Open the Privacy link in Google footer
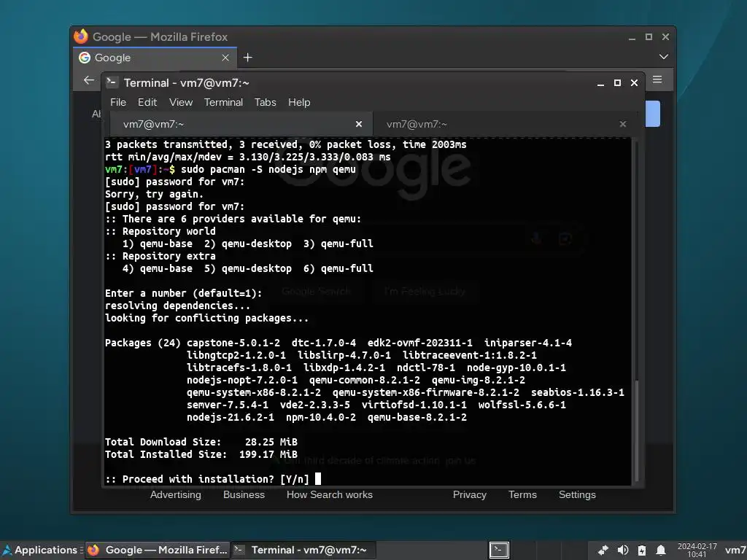 point(469,495)
